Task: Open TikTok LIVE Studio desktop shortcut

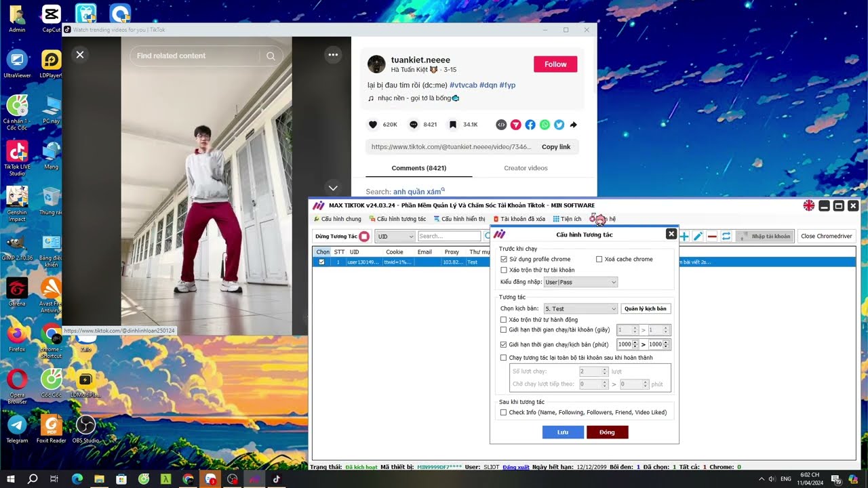Action: click(17, 157)
